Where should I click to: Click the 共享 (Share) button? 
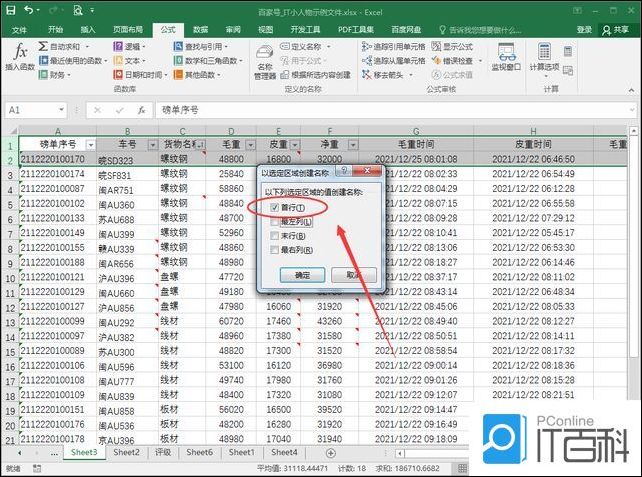pyautogui.click(x=615, y=29)
